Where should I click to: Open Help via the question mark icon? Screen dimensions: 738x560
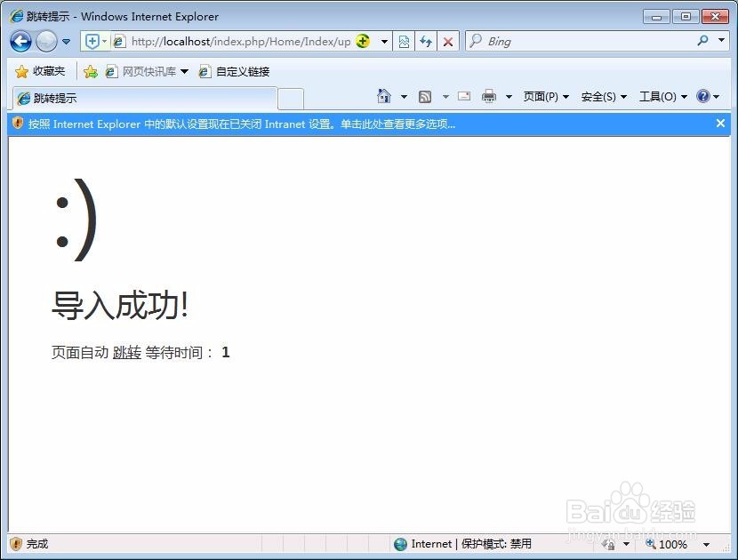(x=702, y=96)
